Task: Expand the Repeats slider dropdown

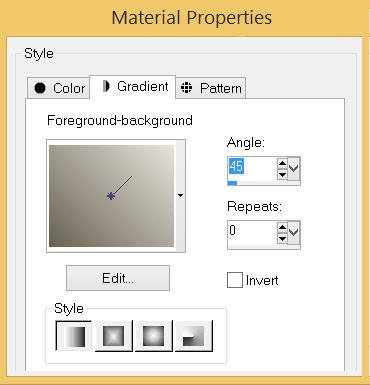Action: (294, 232)
